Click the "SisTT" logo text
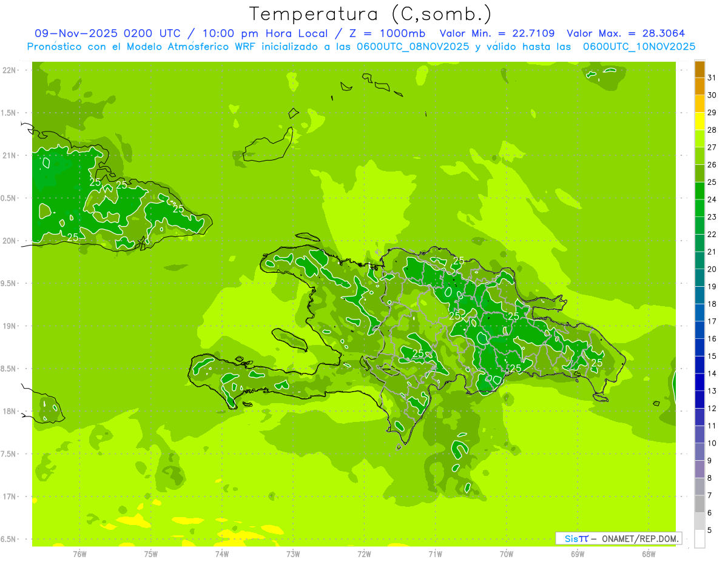728x562 pixels. pos(576,538)
